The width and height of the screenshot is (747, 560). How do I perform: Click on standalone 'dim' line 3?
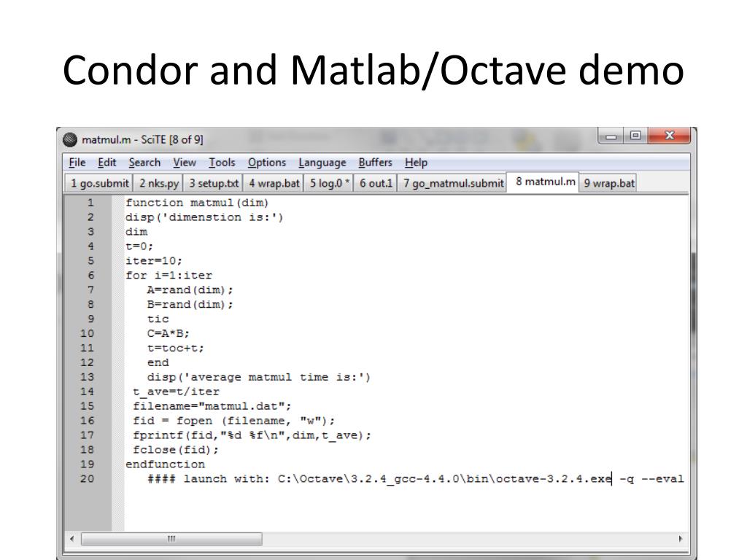coord(136,232)
